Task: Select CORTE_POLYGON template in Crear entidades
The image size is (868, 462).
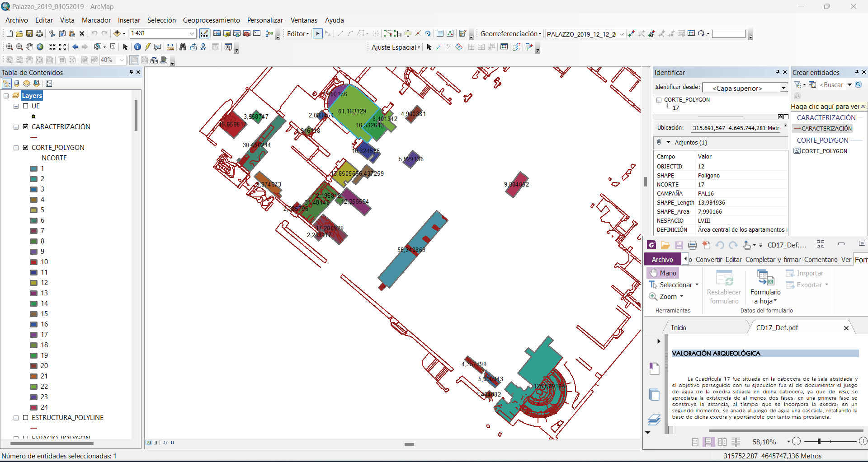Action: 820,151
